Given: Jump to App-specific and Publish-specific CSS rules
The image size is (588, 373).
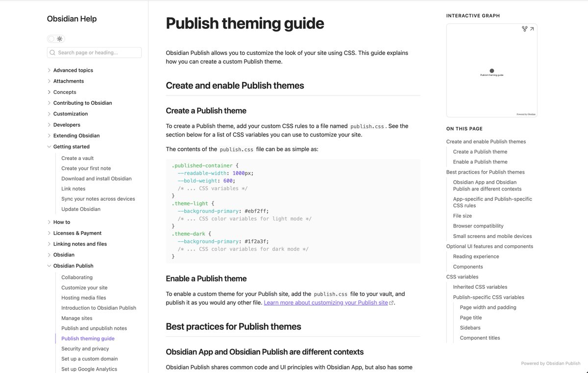Looking at the screenshot, I should point(492,202).
